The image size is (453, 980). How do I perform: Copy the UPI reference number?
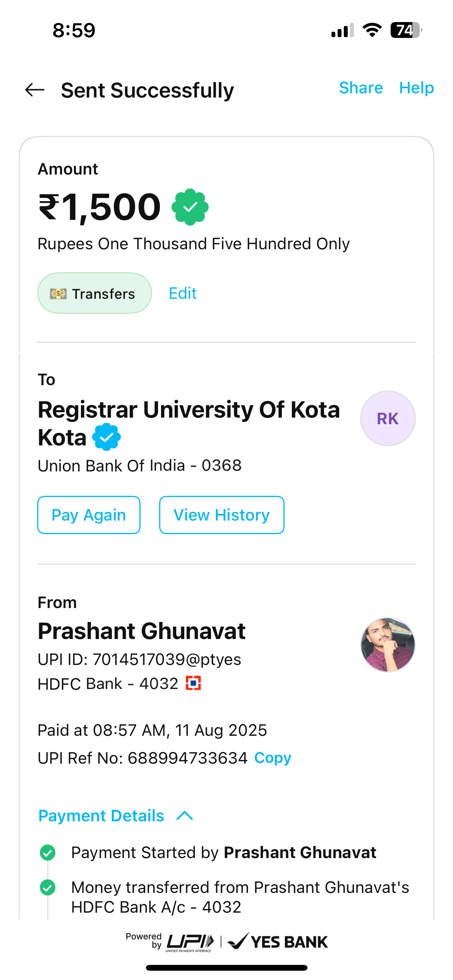[273, 758]
